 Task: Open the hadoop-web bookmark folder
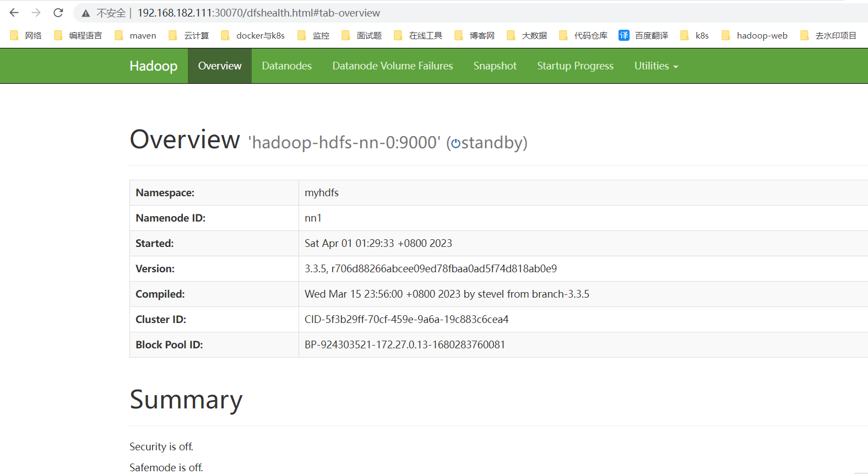pos(755,35)
